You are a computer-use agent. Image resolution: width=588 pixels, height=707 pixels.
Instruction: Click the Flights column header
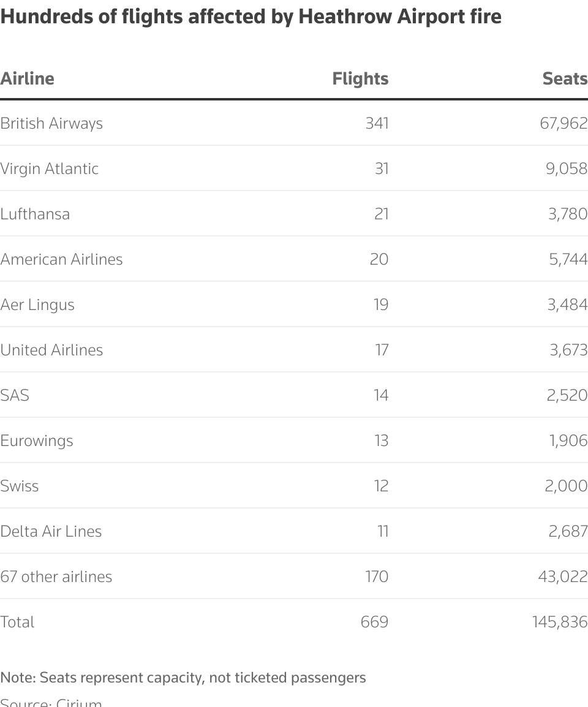(x=360, y=78)
